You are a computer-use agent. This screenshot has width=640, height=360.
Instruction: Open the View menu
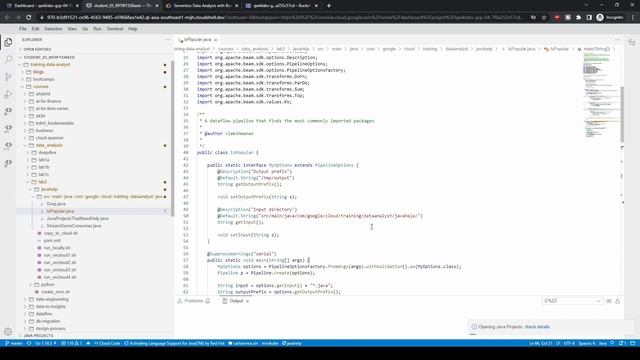72,29
